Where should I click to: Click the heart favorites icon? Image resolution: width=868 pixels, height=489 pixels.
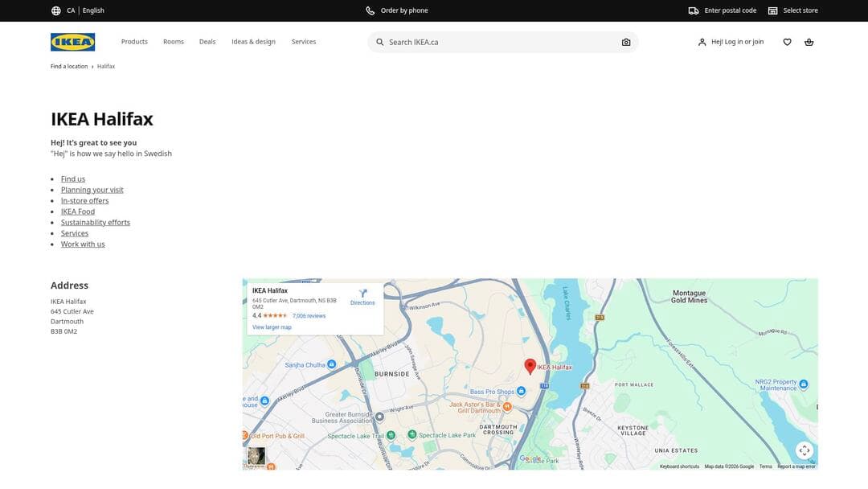click(785, 41)
